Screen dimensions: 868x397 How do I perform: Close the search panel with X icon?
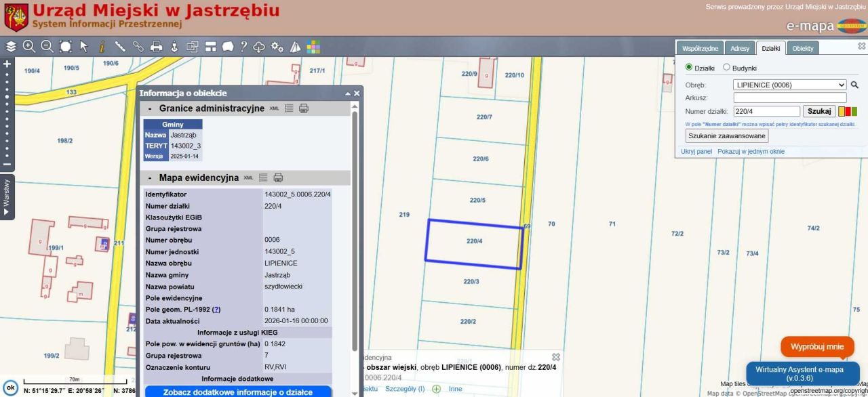pos(862,46)
